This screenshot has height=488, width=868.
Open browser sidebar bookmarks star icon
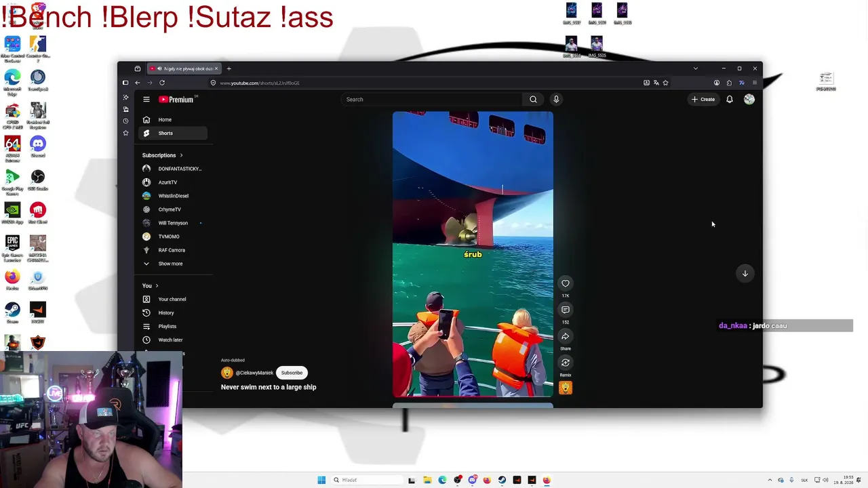125,133
